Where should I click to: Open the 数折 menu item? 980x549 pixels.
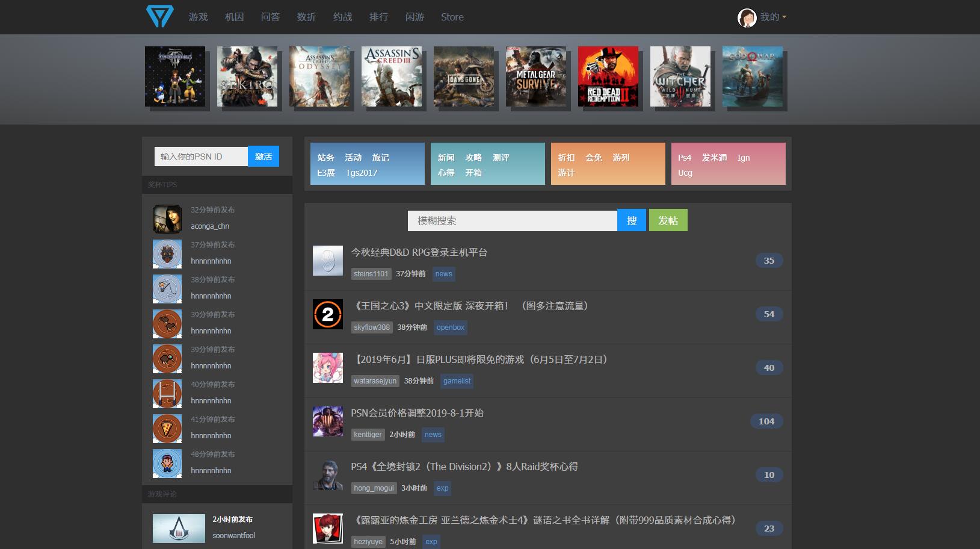click(x=306, y=17)
